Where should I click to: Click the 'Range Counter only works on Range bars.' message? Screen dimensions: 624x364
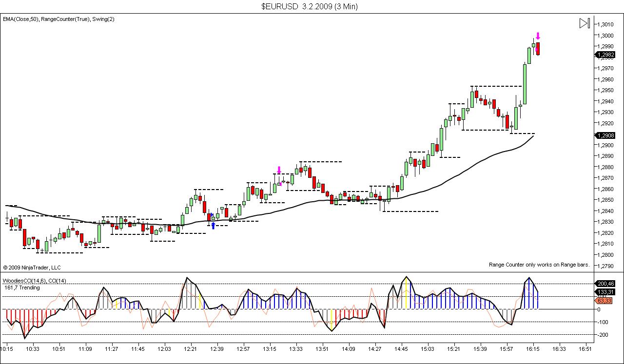point(539,265)
